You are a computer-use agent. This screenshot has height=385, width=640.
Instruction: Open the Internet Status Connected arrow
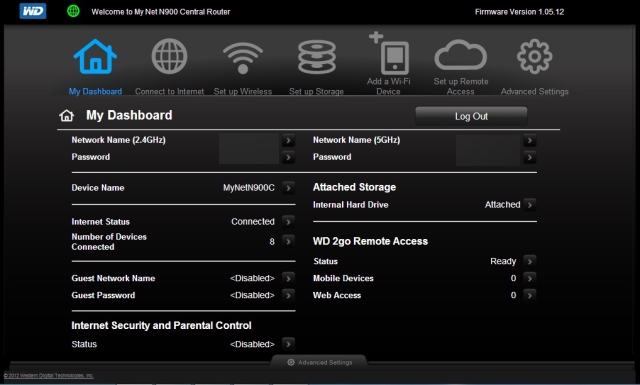click(x=288, y=222)
